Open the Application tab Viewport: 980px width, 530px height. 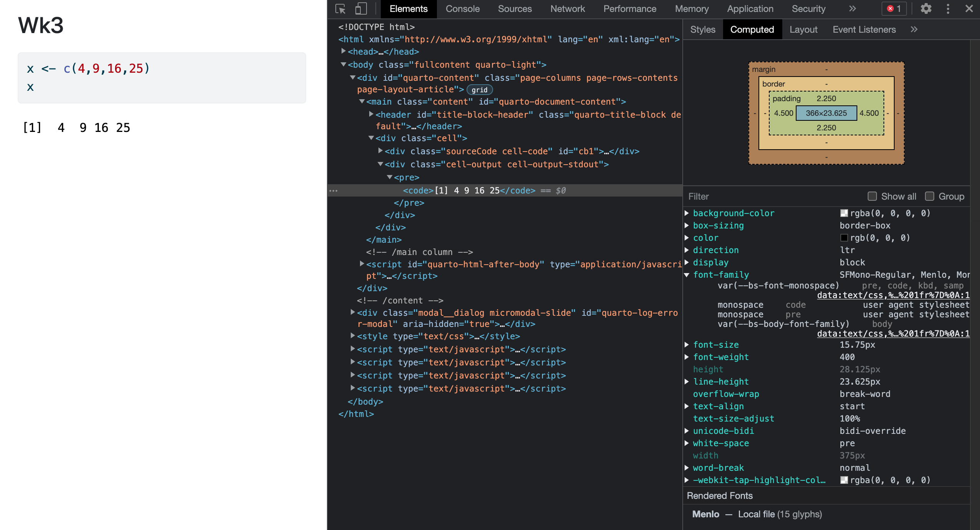click(x=750, y=9)
